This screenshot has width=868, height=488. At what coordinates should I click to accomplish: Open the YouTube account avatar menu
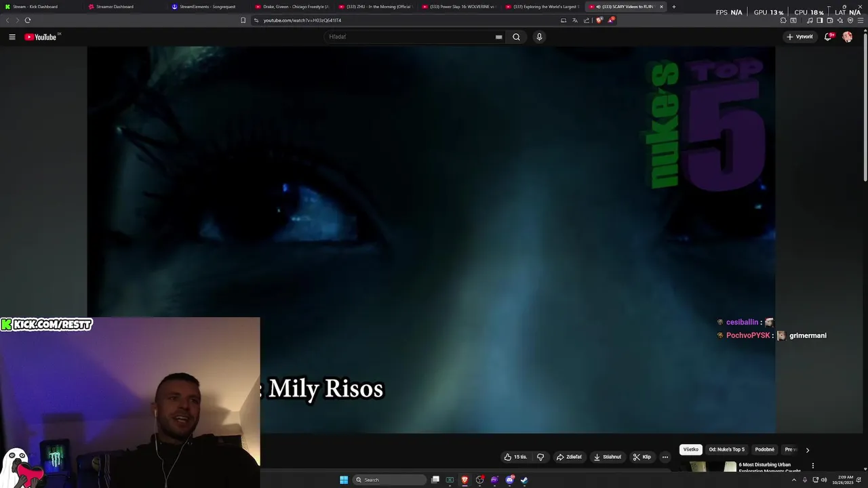tap(848, 37)
